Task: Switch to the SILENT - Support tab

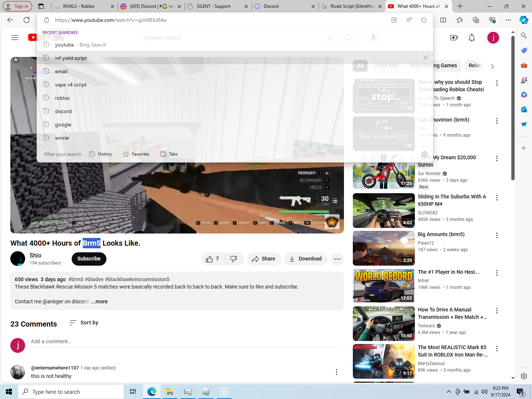Action: pyautogui.click(x=218, y=6)
